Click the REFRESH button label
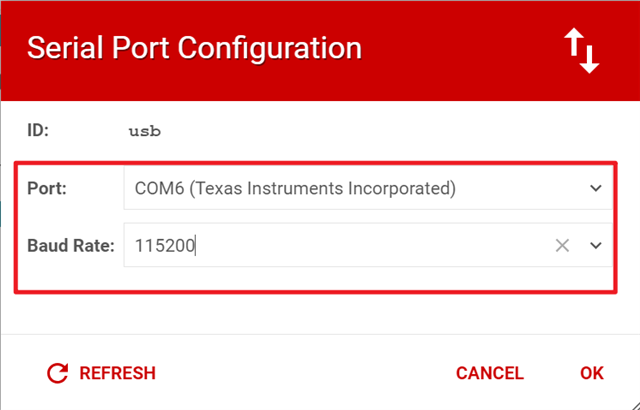 pos(118,373)
